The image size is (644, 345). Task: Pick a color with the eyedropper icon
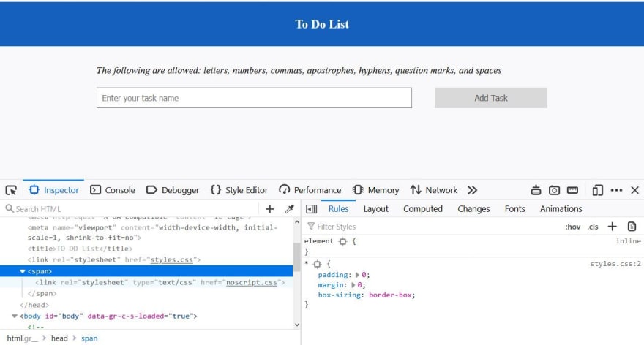coord(290,209)
